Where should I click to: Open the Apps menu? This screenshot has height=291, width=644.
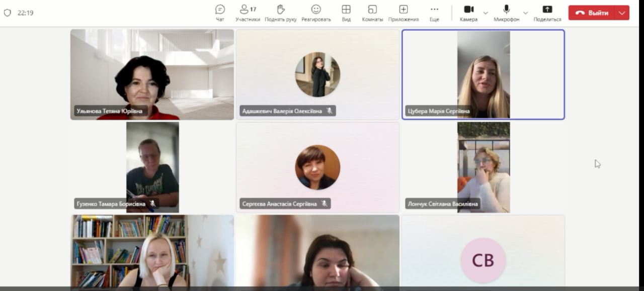click(x=404, y=13)
